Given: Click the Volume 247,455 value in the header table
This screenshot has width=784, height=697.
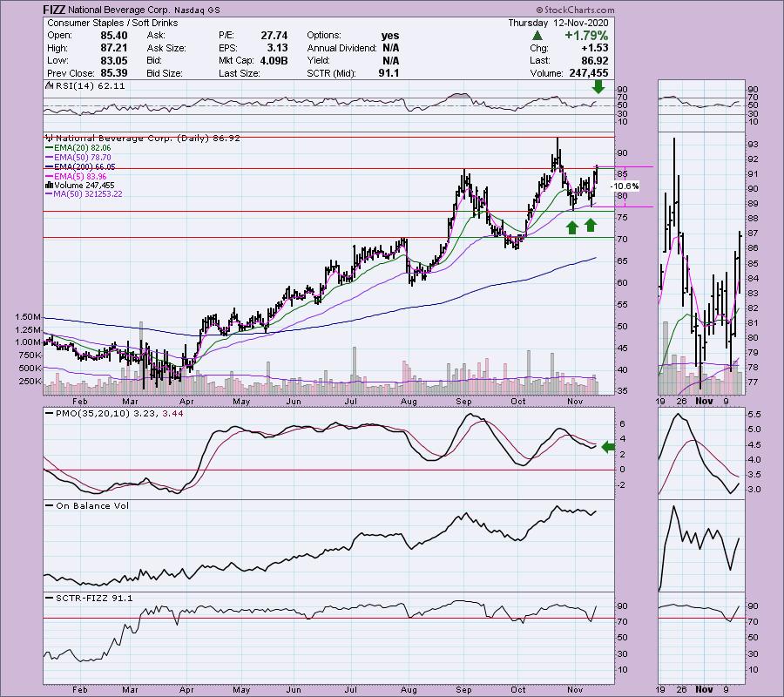Looking at the screenshot, I should tap(589, 73).
